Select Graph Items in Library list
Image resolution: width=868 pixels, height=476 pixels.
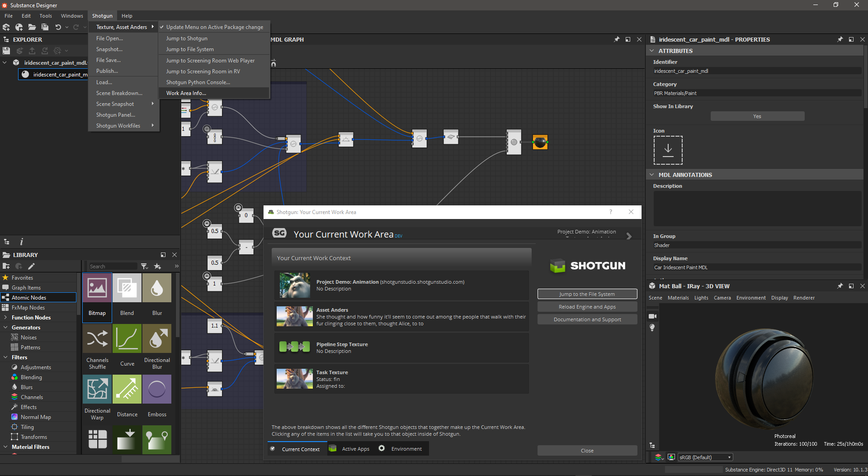pyautogui.click(x=26, y=287)
